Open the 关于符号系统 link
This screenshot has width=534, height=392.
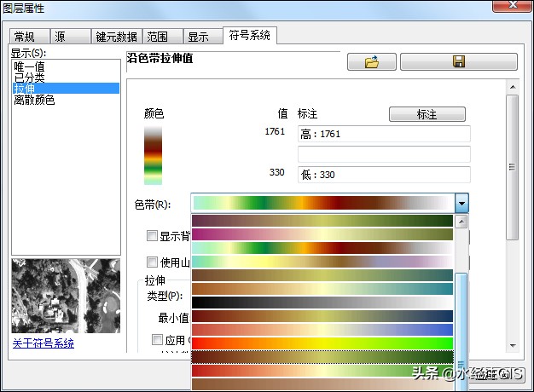pyautogui.click(x=44, y=343)
